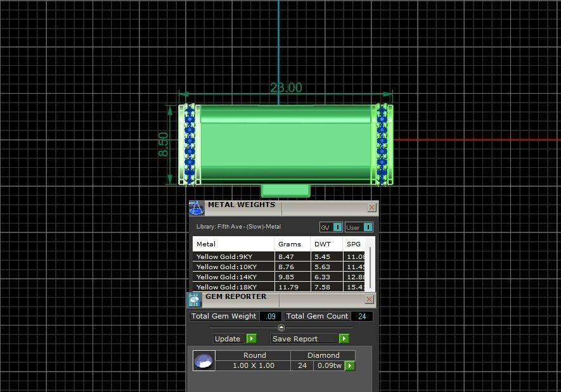Click the Total Gem Weight value .09
Viewport: 561px width, 392px height.
click(271, 316)
